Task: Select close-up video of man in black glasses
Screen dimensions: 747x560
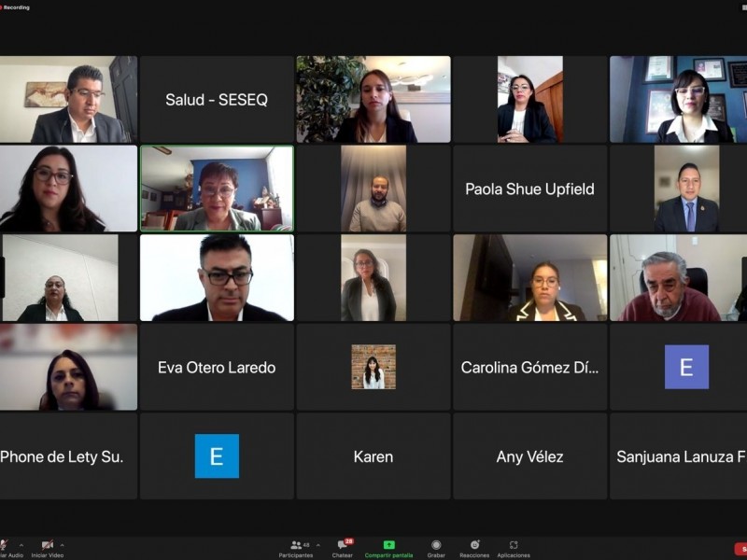Action: point(217,277)
